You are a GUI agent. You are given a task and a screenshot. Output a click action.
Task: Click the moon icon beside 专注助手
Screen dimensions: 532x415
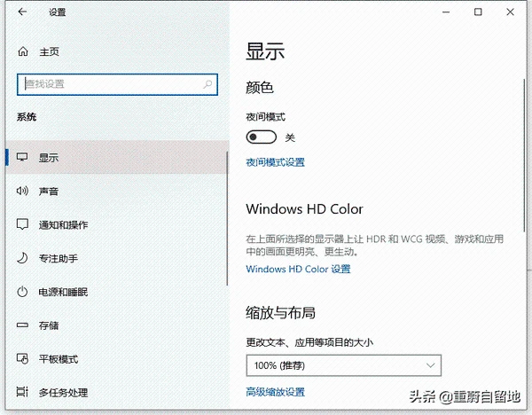22,258
